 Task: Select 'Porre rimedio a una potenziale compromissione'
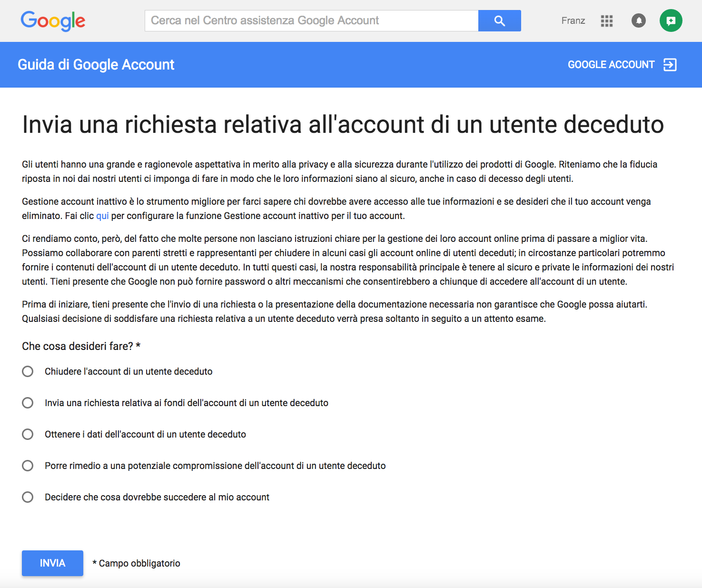pyautogui.click(x=28, y=466)
